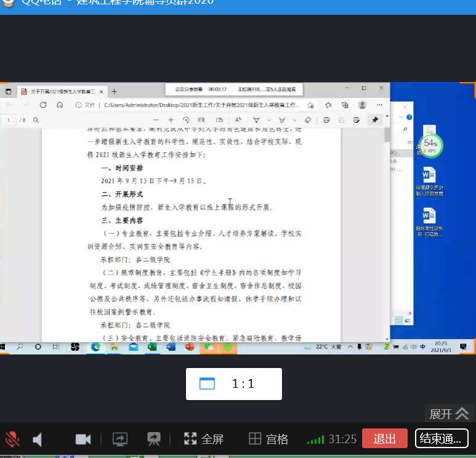This screenshot has height=458, width=476.
Task: Click the browser refresh icon
Action: [x=43, y=105]
